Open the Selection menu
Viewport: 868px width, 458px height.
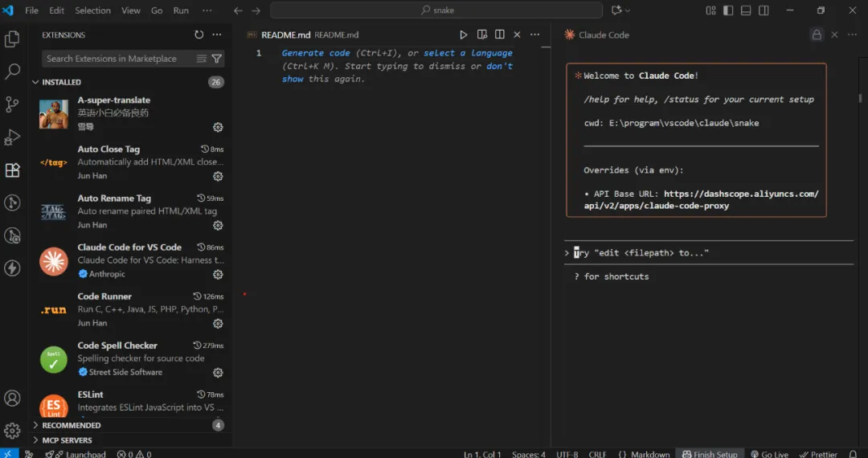92,10
